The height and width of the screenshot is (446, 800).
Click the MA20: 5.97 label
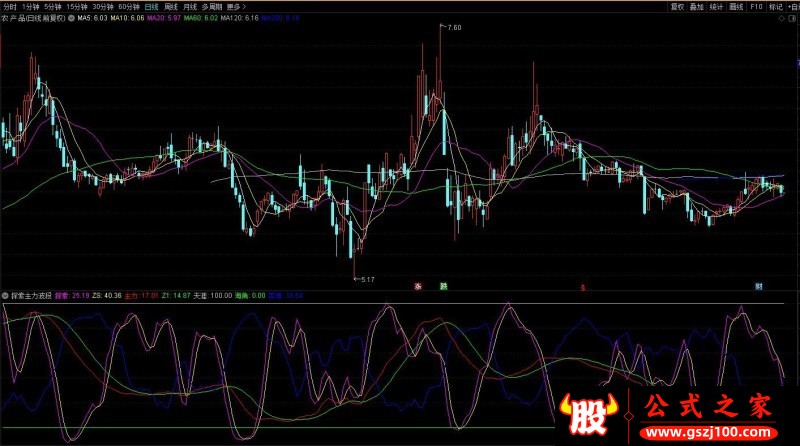click(164, 18)
